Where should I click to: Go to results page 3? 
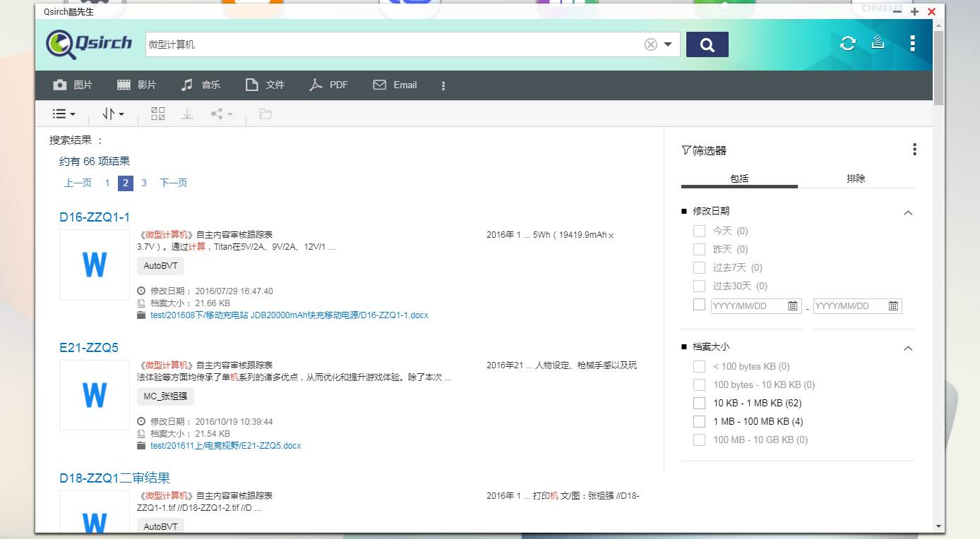coord(144,183)
